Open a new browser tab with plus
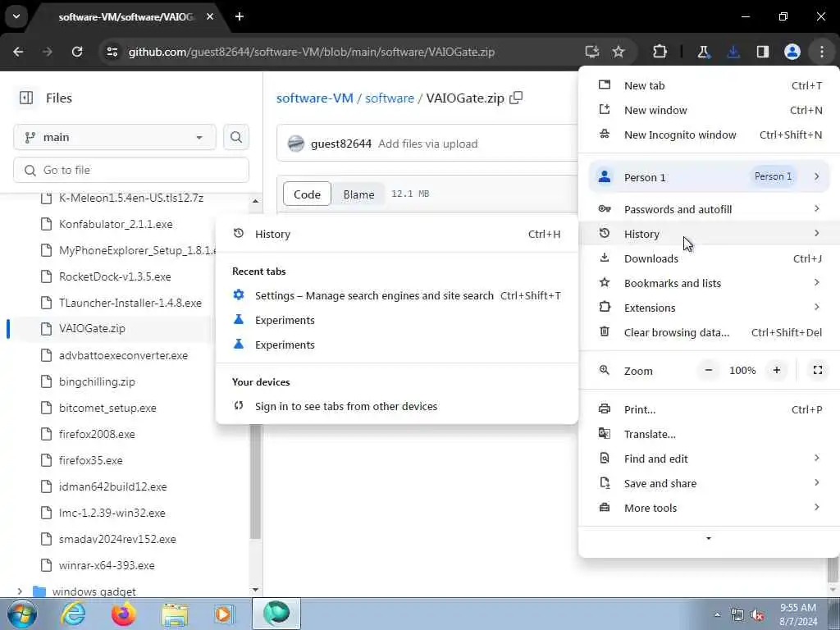The width and height of the screenshot is (840, 630). click(x=240, y=16)
